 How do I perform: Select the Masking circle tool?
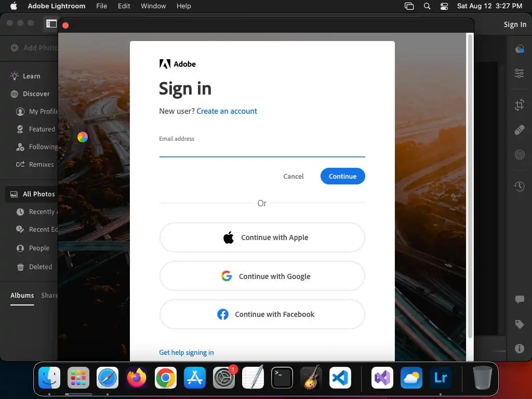(x=520, y=155)
